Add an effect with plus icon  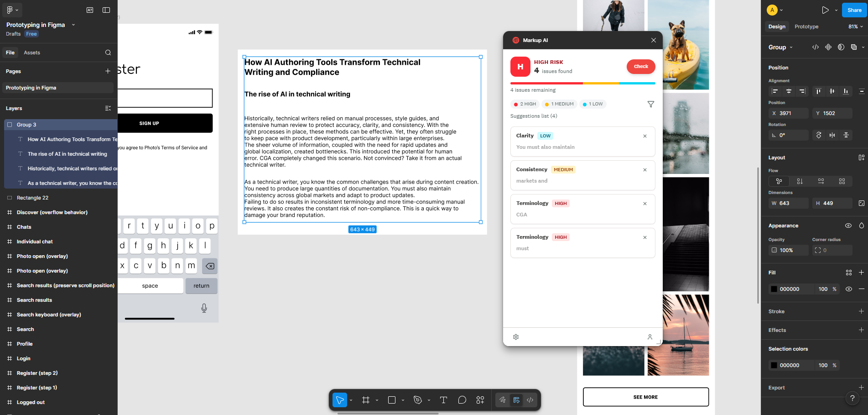click(861, 330)
